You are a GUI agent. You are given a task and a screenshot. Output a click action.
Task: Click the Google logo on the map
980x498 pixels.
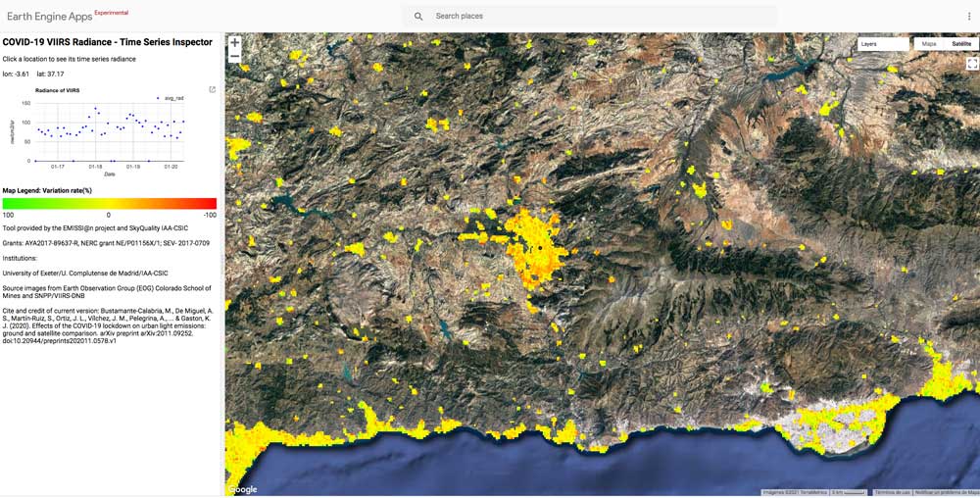pos(242,489)
